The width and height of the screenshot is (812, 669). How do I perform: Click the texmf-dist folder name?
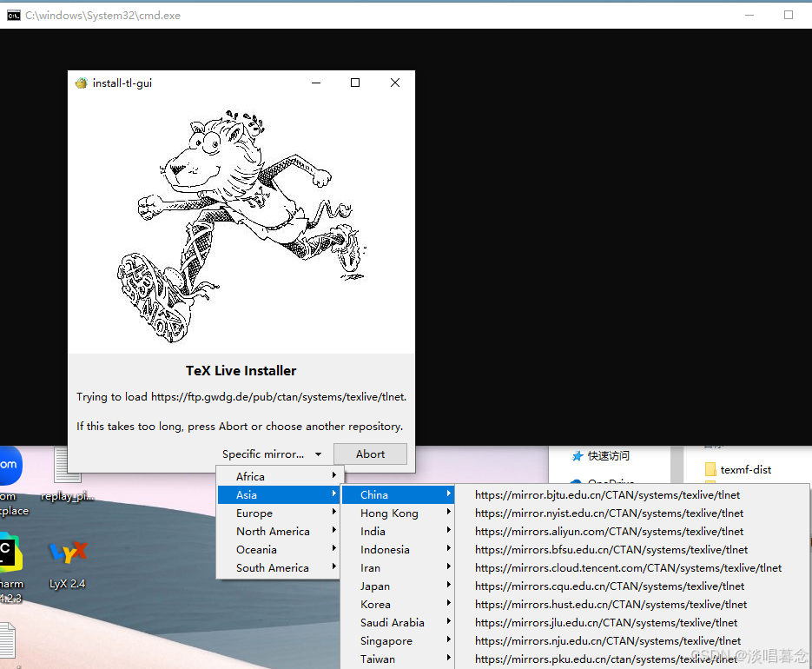tap(746, 469)
